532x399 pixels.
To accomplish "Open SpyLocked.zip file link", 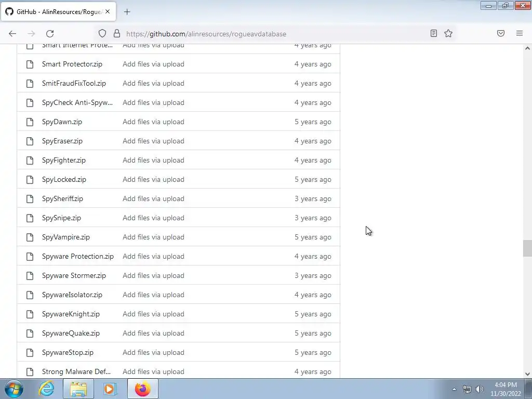I will tap(64, 179).
